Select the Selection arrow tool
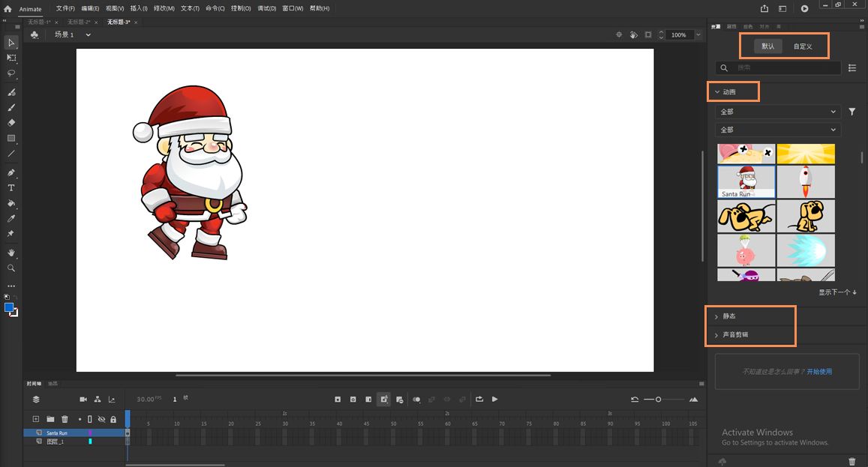This screenshot has height=467, width=868. (x=11, y=43)
